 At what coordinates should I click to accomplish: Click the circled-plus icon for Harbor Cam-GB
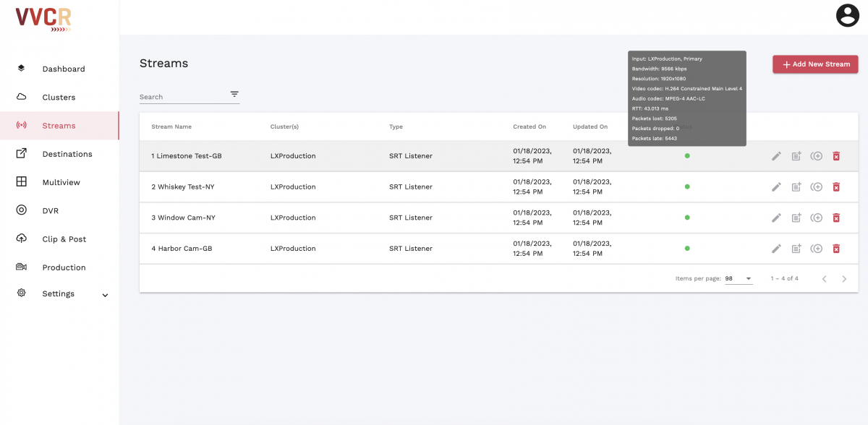click(x=817, y=249)
